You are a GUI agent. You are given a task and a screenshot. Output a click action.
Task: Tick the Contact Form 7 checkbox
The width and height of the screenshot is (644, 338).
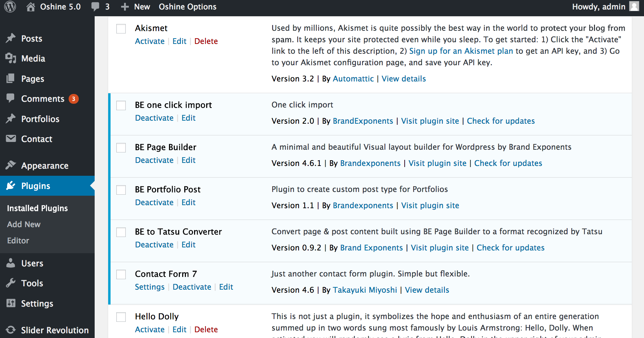[x=121, y=274]
